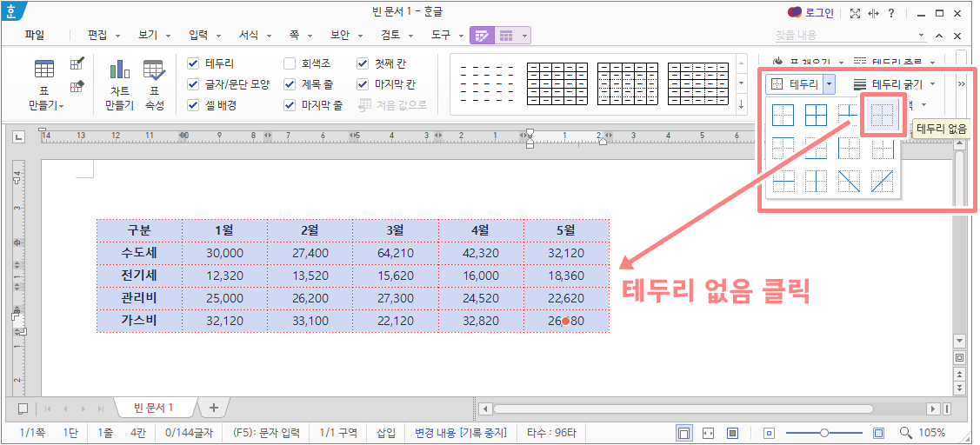
Task: Click the fullscreen toggle icon in title bar
Action: click(x=856, y=13)
